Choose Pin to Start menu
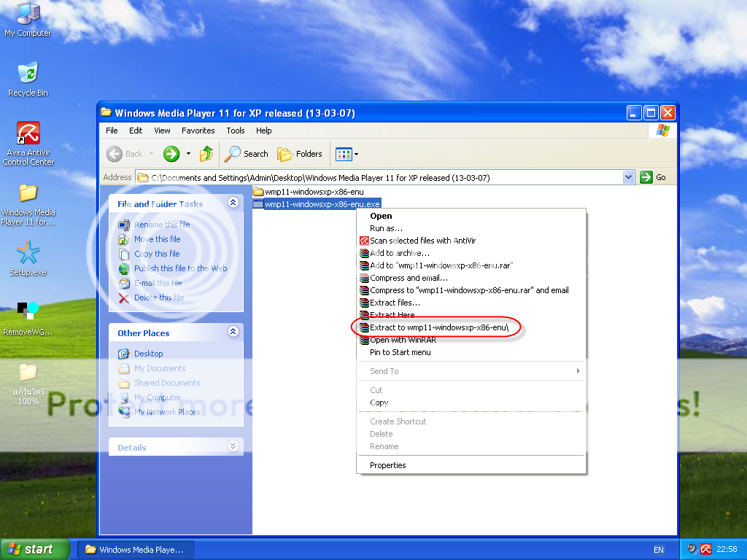 point(471,352)
